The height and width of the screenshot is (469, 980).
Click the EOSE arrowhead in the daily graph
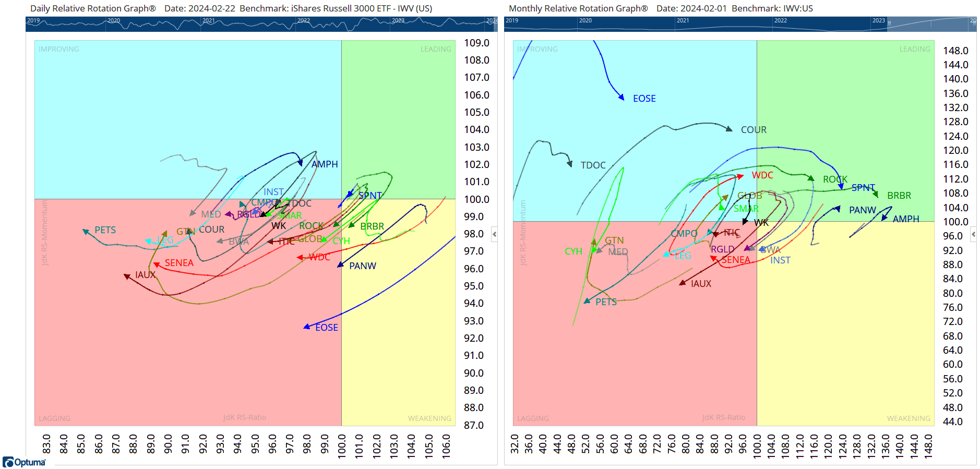tap(307, 327)
